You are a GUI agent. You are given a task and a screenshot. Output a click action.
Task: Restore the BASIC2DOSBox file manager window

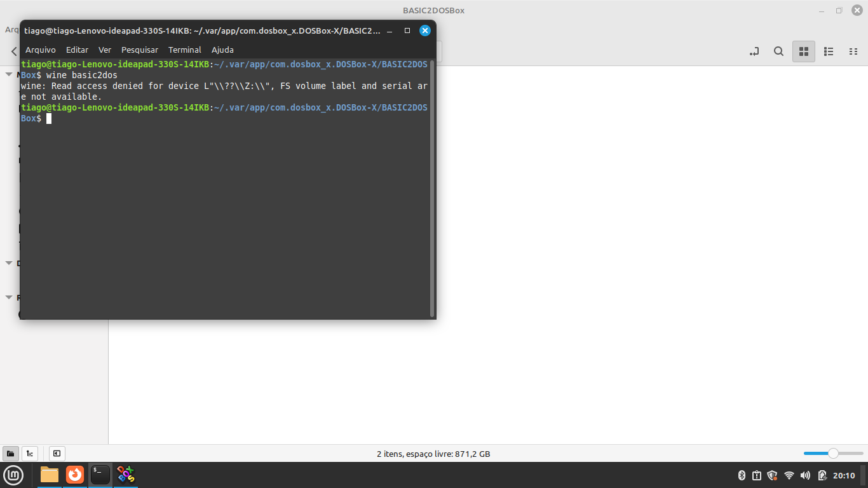tap(839, 11)
